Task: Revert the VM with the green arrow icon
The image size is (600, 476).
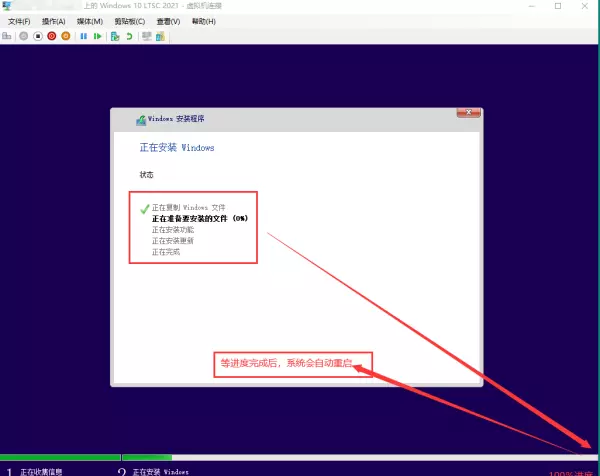Action: [x=129, y=36]
